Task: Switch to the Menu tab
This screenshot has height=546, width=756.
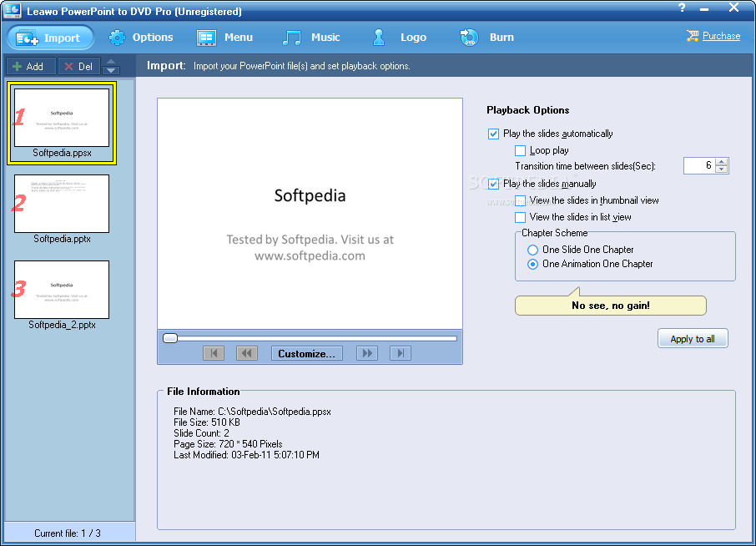Action: [224, 37]
